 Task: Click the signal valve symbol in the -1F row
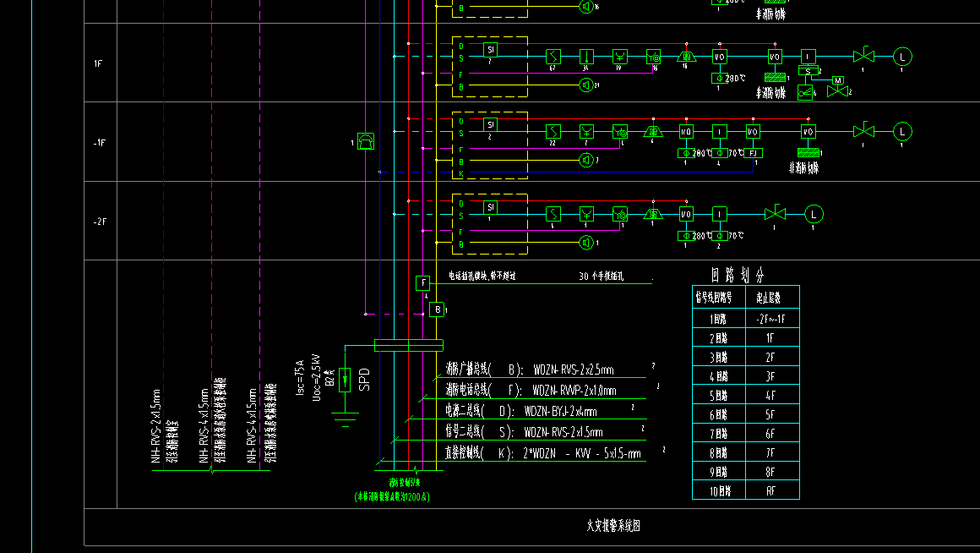863,130
